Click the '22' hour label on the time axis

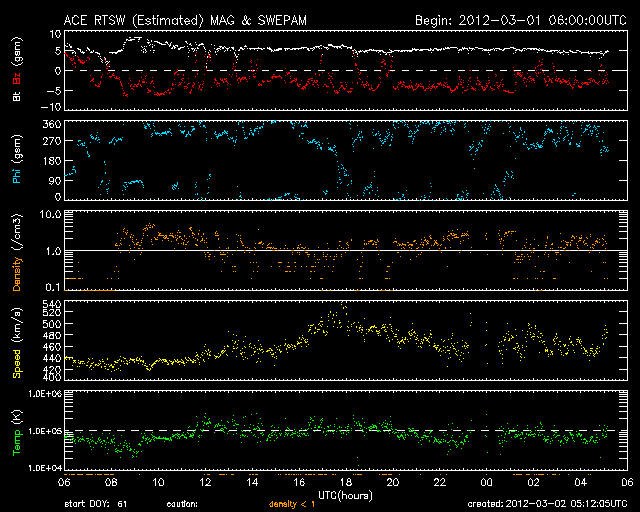tap(440, 482)
